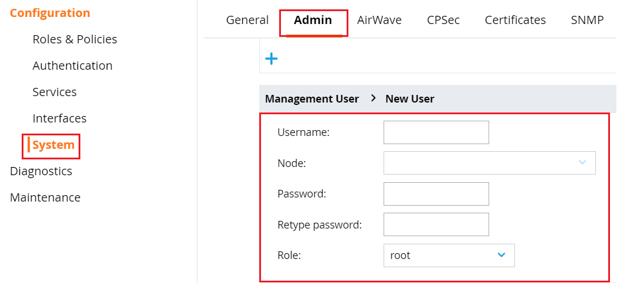Screen dimensions: 644x300
Task: Click the Username input field
Action: tap(436, 132)
